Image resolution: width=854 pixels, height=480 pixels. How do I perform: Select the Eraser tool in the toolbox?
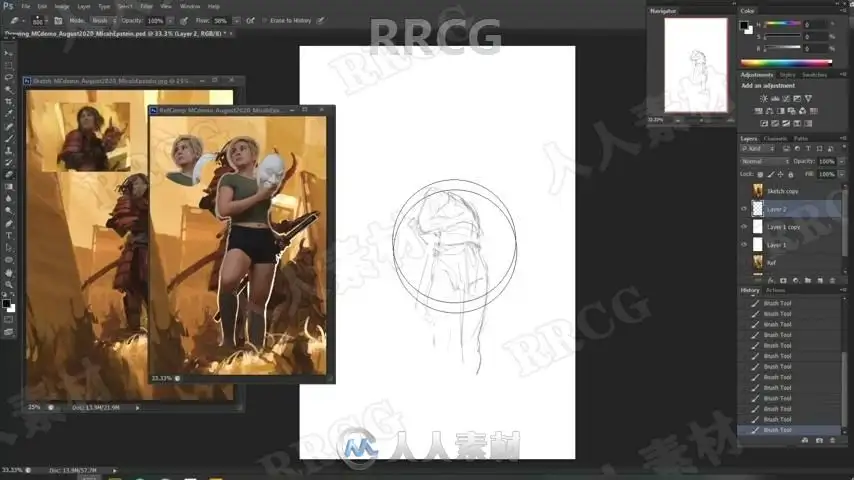(9, 175)
